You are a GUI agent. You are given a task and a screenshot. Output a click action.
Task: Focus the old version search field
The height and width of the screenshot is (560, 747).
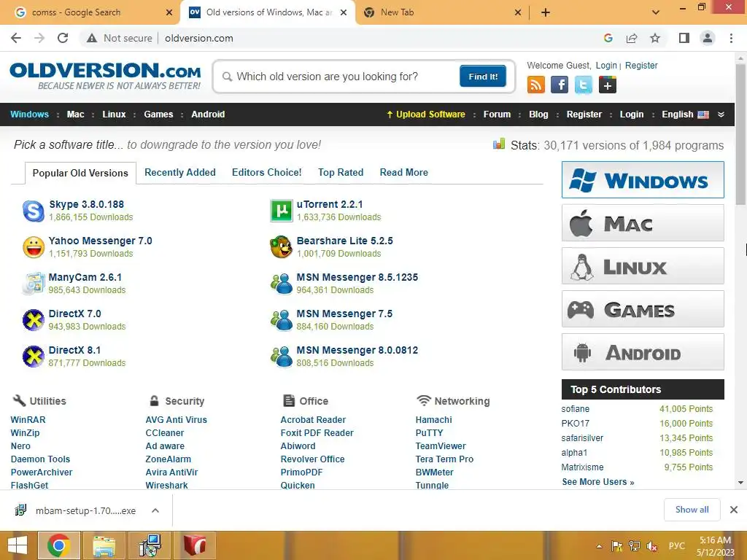pos(338,76)
